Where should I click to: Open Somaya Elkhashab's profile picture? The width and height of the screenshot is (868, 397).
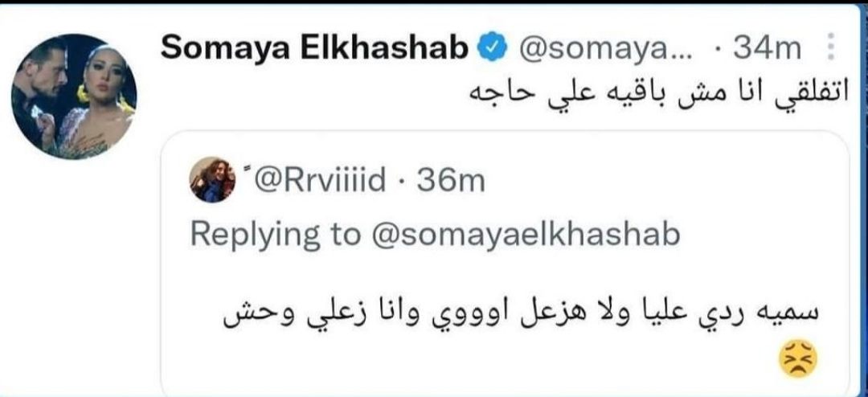(x=74, y=96)
